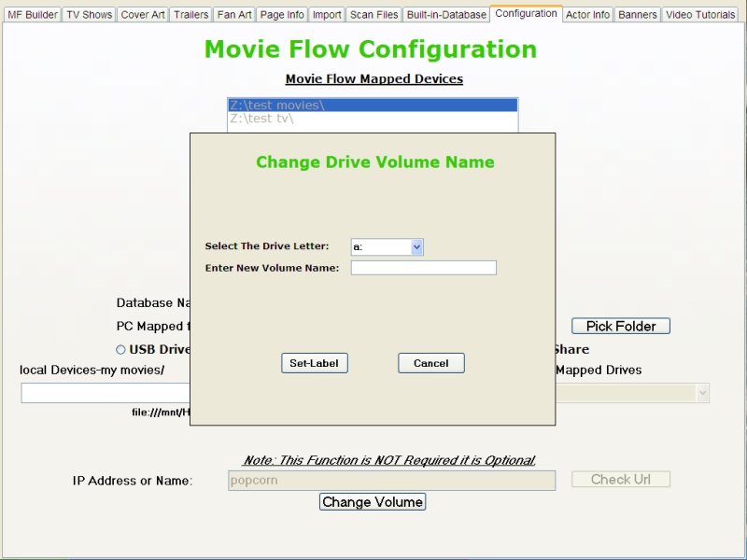Open the Scan Files tab
Viewport: 747px width, 560px height.
[373, 14]
